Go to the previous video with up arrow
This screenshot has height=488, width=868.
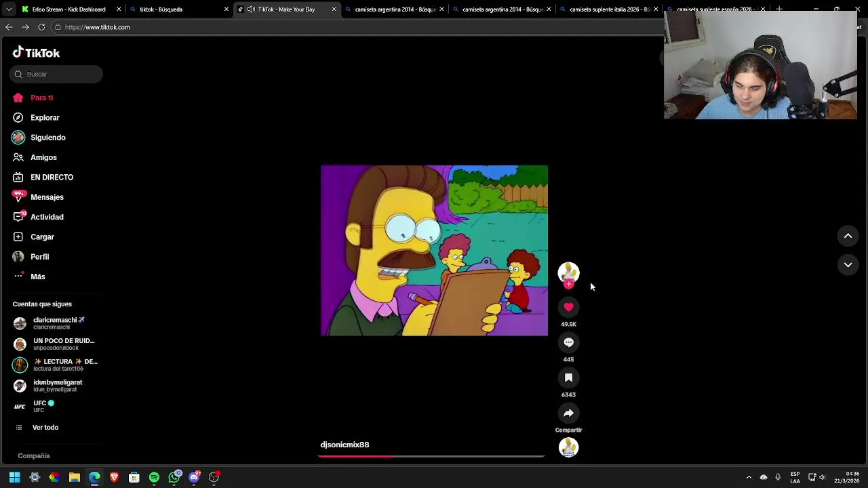[848, 236]
